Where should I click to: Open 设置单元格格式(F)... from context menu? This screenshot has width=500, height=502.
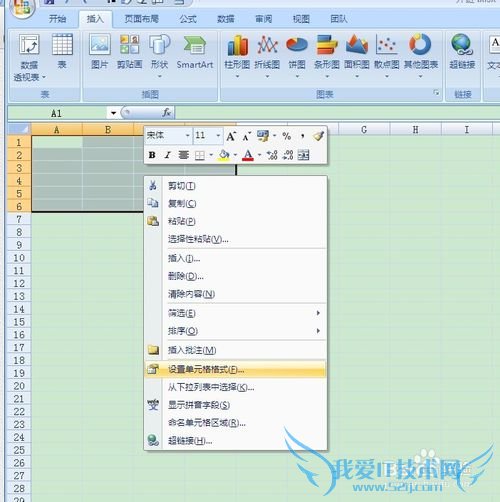coord(236,369)
